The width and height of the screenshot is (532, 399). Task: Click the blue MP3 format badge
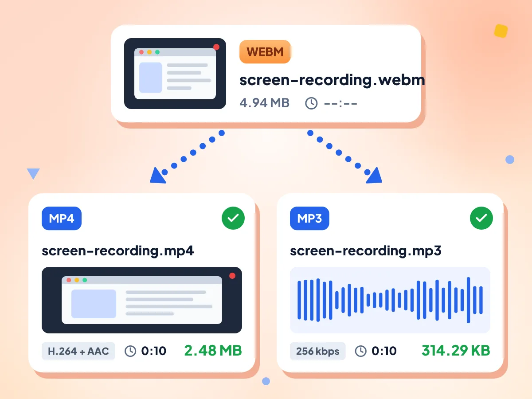tap(310, 219)
